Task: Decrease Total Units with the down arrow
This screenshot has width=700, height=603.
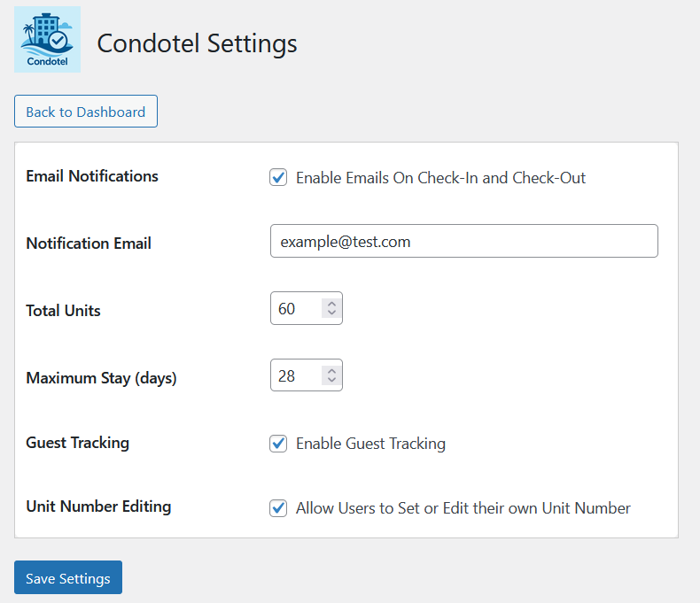Action: click(331, 313)
